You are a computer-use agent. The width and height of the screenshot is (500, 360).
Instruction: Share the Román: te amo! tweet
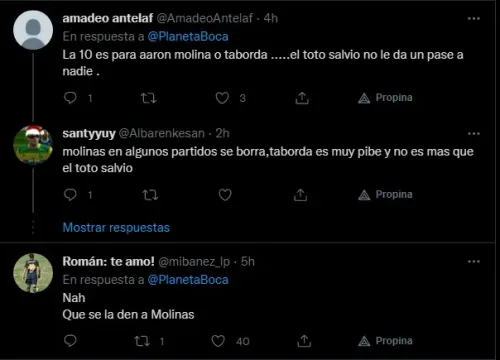[304, 341]
